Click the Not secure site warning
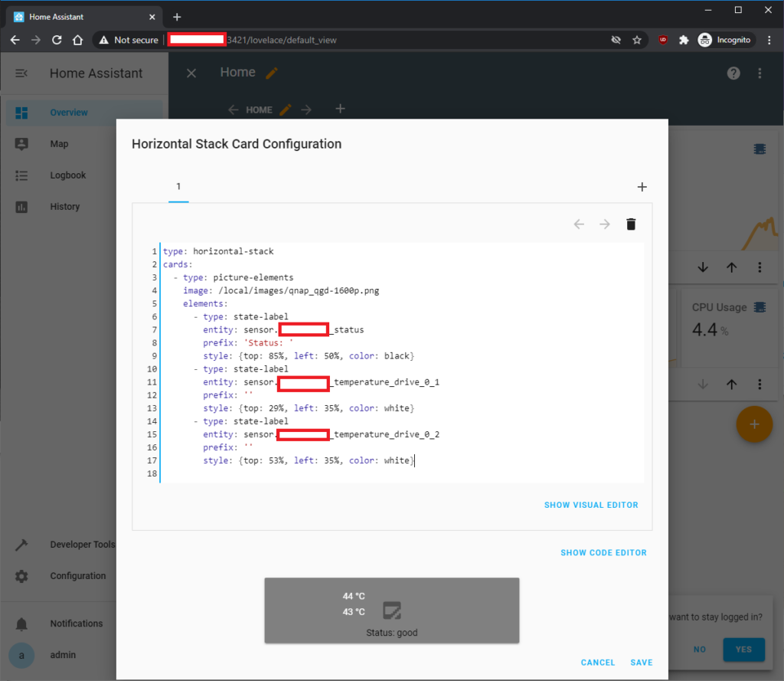Screen dimensions: 784x681 [x=129, y=40]
